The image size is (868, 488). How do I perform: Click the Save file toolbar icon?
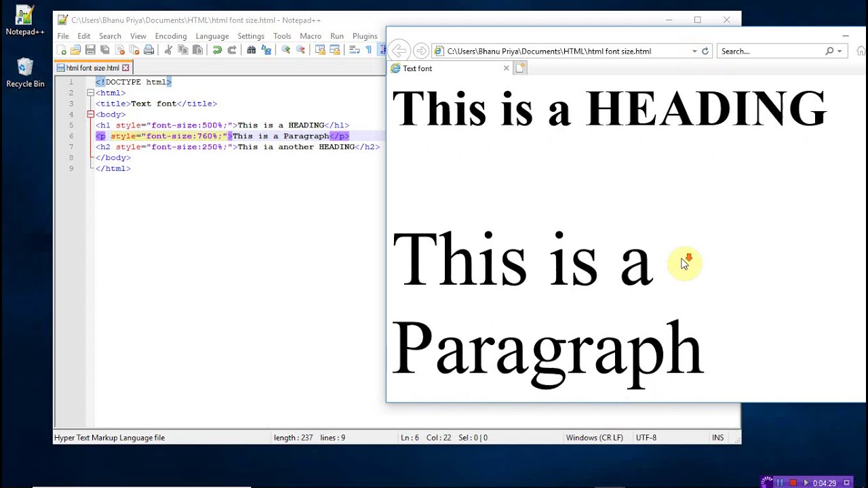(x=90, y=50)
